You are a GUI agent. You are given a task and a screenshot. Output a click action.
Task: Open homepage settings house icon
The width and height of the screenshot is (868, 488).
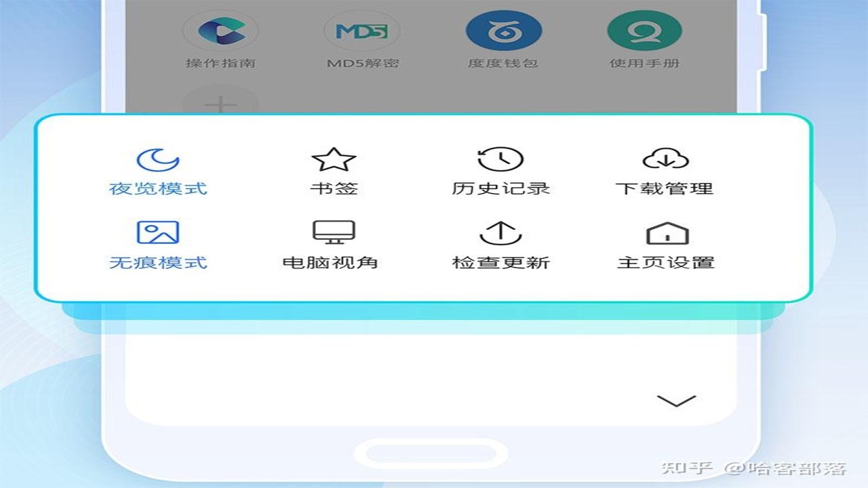667,233
